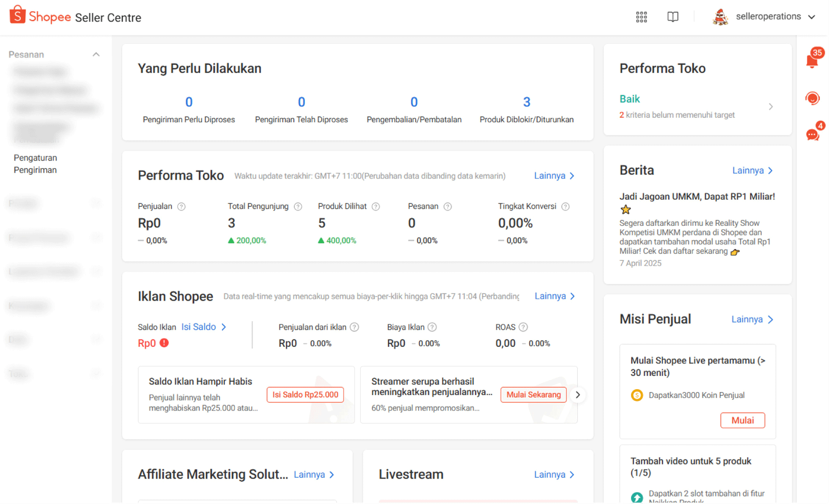The image size is (829, 504).
Task: Click help icon next to Pesanan
Action: [447, 207]
